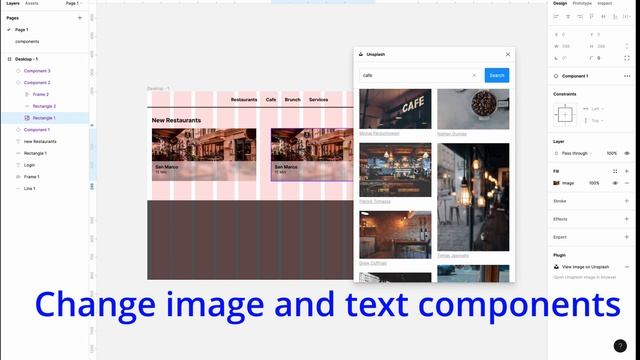640x360 pixels.
Task: Add a new fill
Action: coord(627,171)
